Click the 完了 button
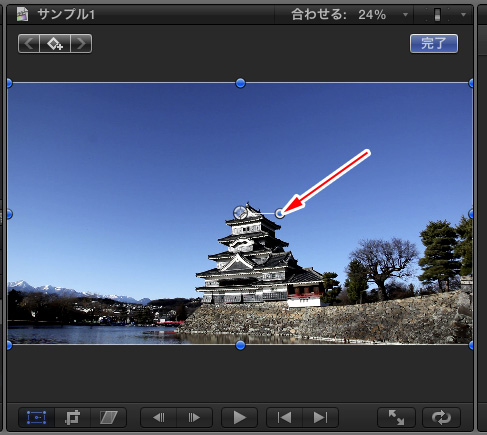487x435 pixels. pos(434,44)
